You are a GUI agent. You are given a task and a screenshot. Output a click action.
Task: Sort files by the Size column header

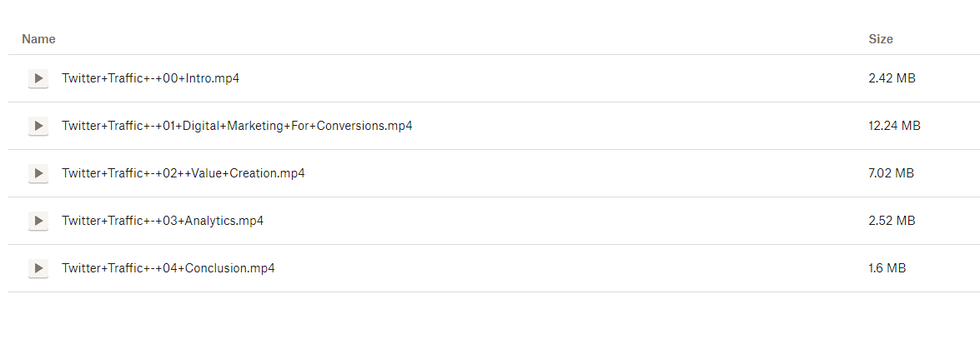(x=880, y=39)
